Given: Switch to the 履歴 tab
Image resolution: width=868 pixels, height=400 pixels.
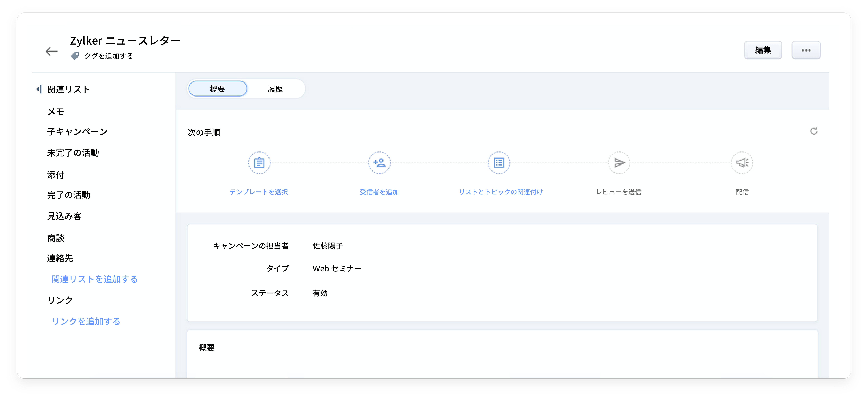Looking at the screenshot, I should (x=275, y=89).
